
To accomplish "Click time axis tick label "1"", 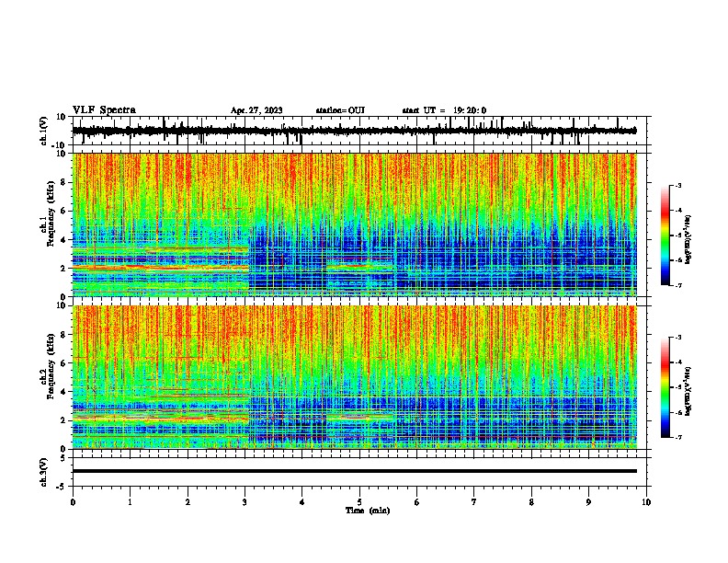I will click(130, 501).
